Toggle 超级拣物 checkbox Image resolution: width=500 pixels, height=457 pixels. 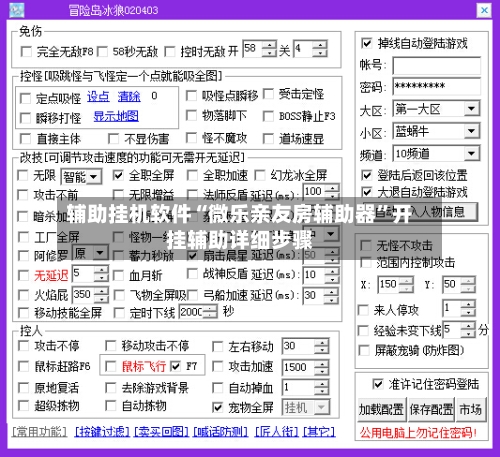click(23, 406)
